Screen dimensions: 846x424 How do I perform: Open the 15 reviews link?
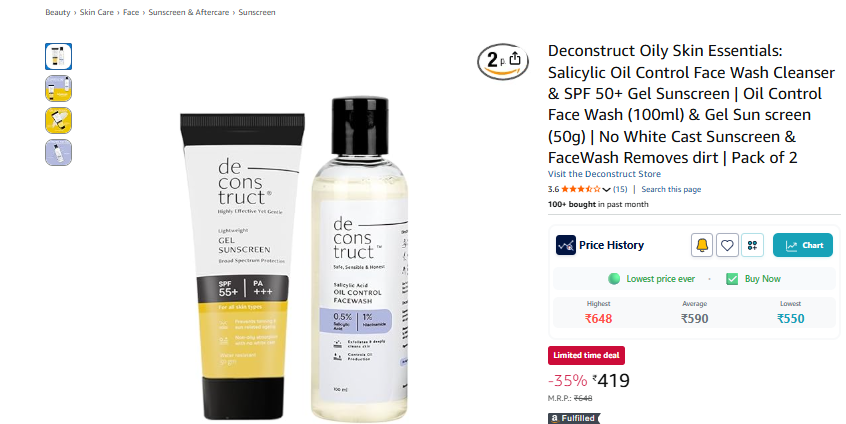point(620,189)
